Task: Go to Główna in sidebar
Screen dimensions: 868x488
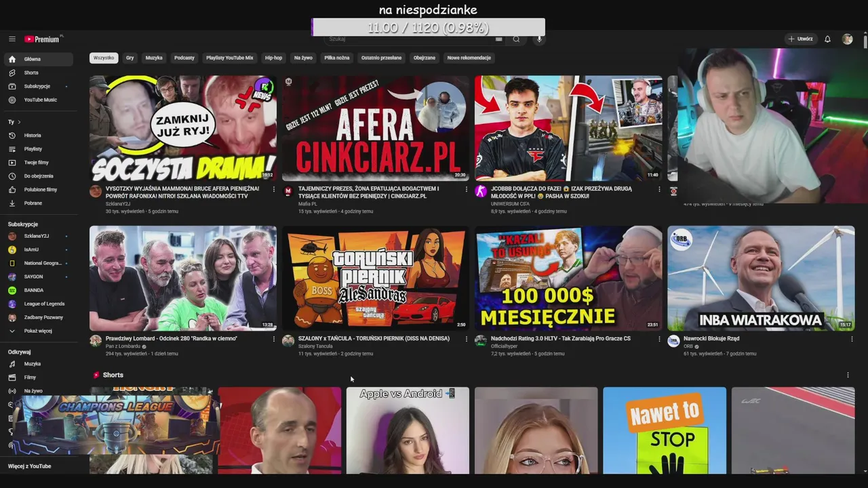Action: [x=39, y=59]
